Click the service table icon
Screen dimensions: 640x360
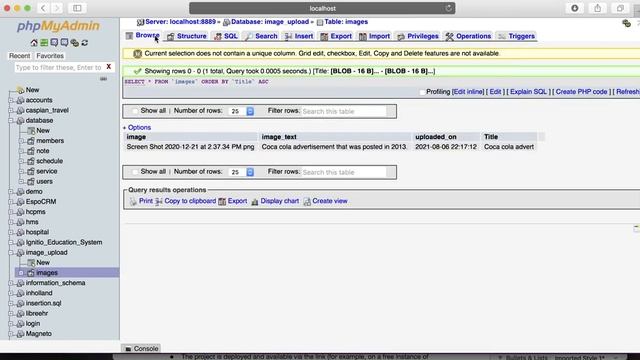coord(31,171)
